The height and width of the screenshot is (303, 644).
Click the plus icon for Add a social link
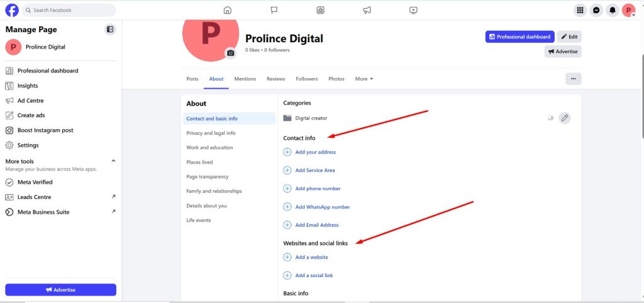pyautogui.click(x=287, y=275)
